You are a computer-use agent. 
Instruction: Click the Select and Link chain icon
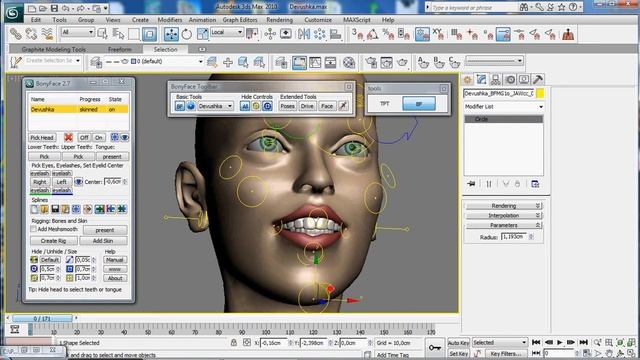coord(16,34)
